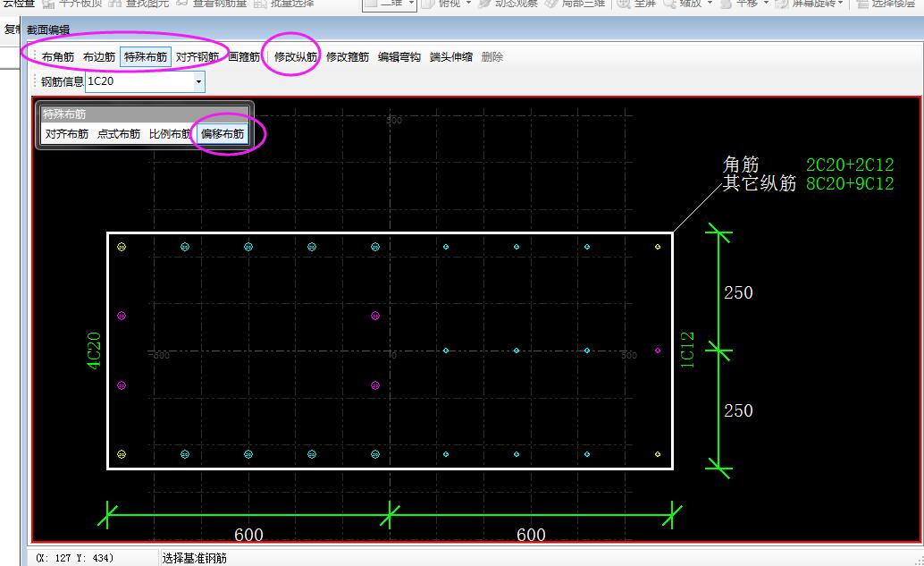Open the 修改纵筋 modify longitudinal rebar tool

(x=296, y=57)
